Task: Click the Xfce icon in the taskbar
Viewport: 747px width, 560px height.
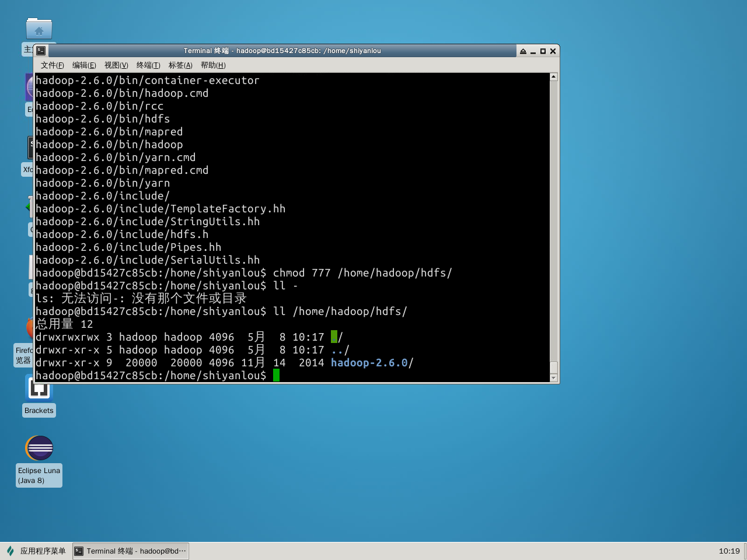Action: pyautogui.click(x=10, y=551)
